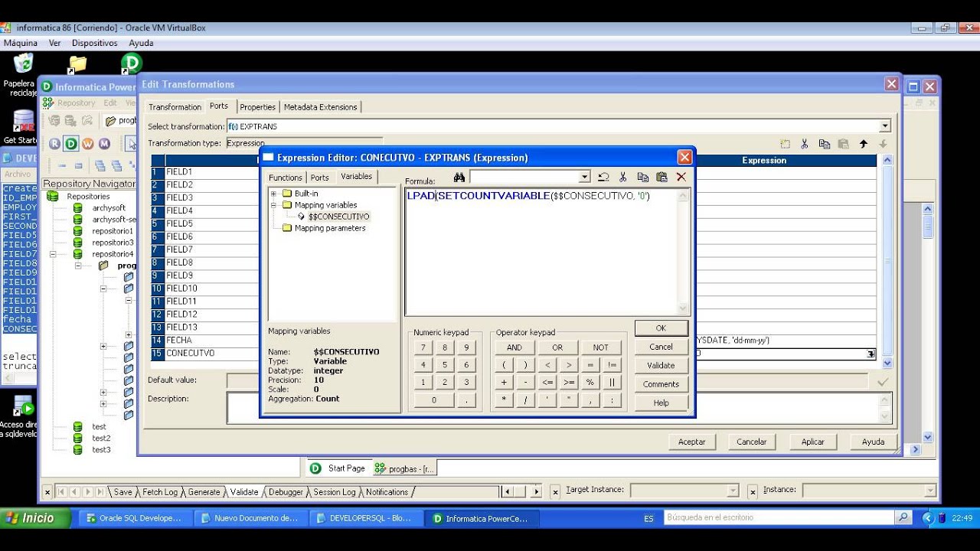
Task: Switch to the Ports tab in Expression Editor
Action: point(320,178)
